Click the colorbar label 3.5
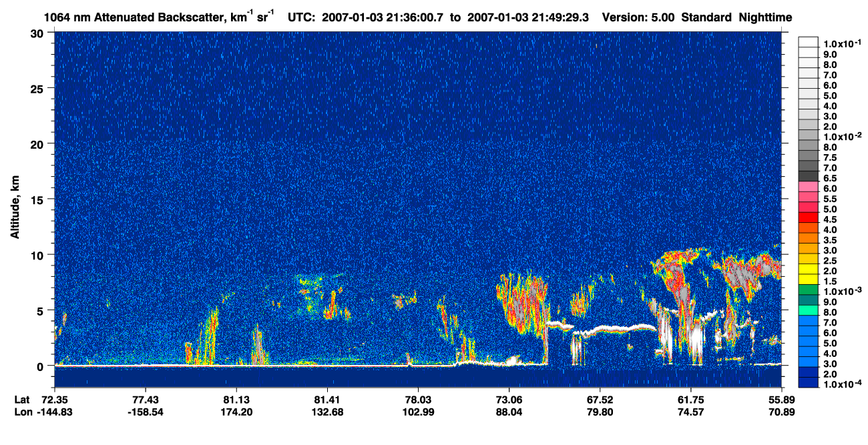This screenshot has width=868, height=445. tap(830, 240)
